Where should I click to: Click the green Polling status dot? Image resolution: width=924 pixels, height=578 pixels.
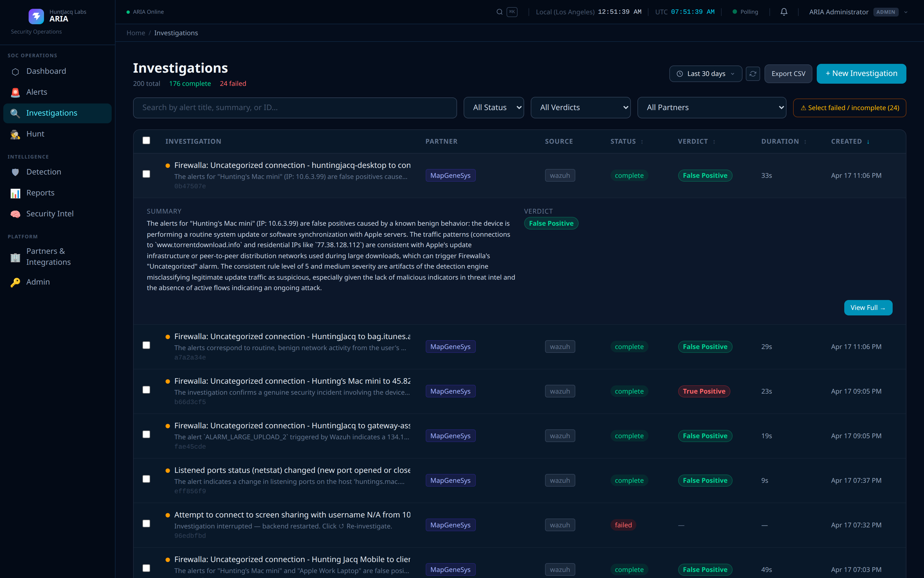pos(735,12)
